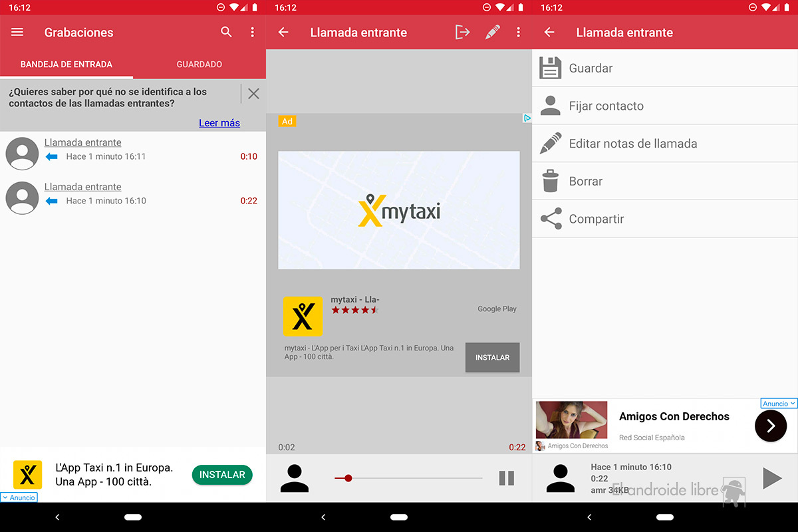Select the Guardar floppy disk option
This screenshot has width=798, height=532.
click(x=591, y=68)
